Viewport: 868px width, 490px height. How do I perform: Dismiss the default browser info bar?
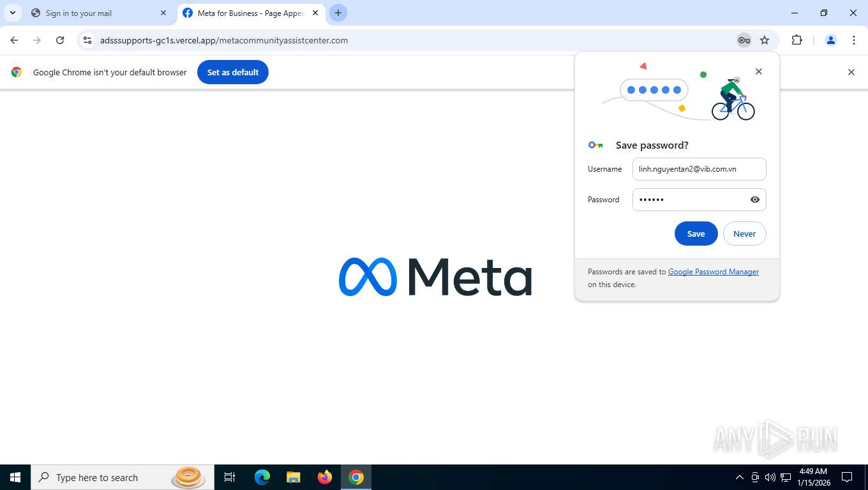pyautogui.click(x=851, y=72)
